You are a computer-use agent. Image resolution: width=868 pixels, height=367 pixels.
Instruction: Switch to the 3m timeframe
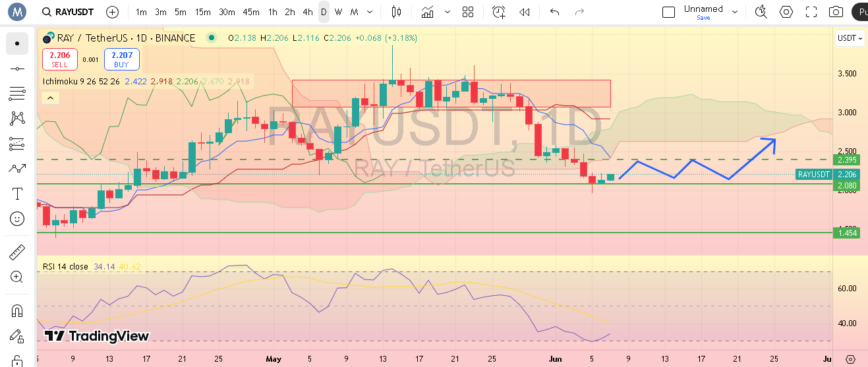tap(161, 12)
